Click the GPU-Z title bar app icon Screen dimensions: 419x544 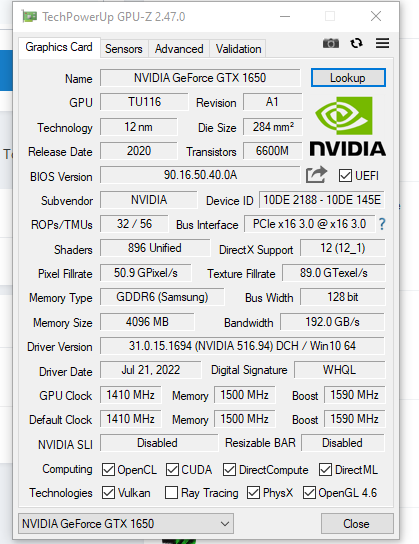(29, 16)
